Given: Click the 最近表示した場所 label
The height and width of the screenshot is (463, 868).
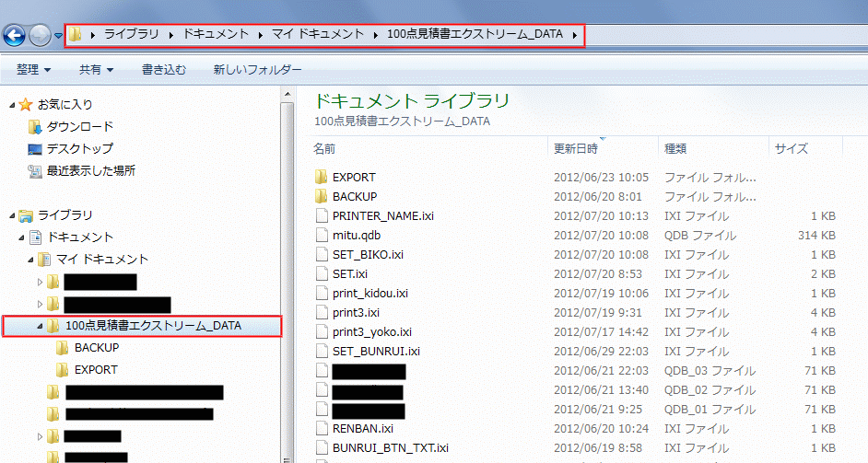Looking at the screenshot, I should tap(91, 171).
